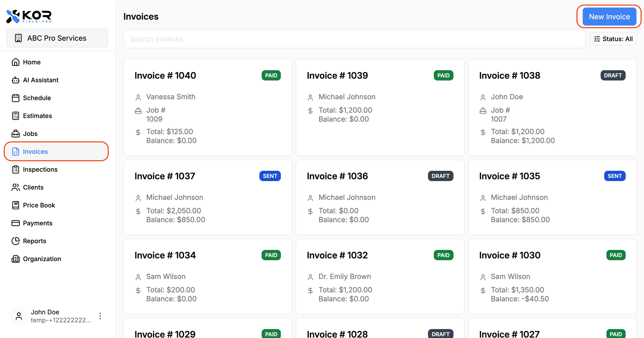Click the Estimates document icon
This screenshot has height=338, width=644.
[x=15, y=116]
